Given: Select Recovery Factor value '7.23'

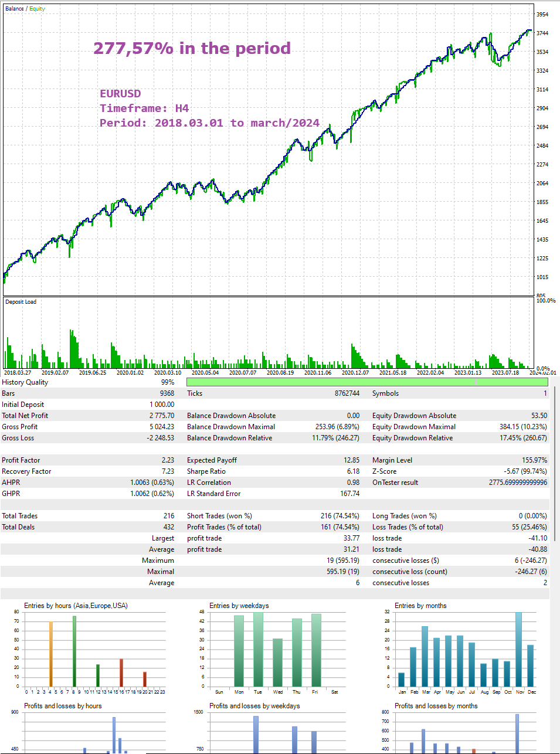Looking at the screenshot, I should [168, 471].
